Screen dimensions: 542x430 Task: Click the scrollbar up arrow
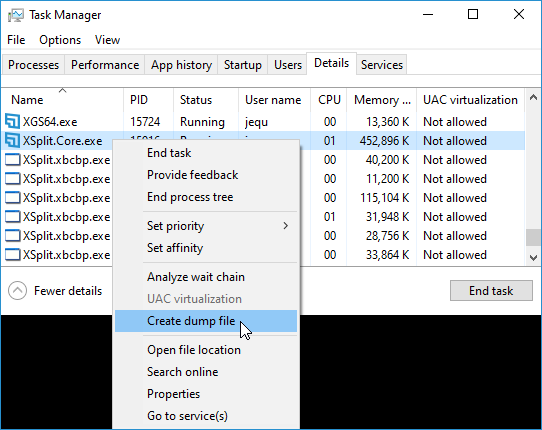click(533, 97)
